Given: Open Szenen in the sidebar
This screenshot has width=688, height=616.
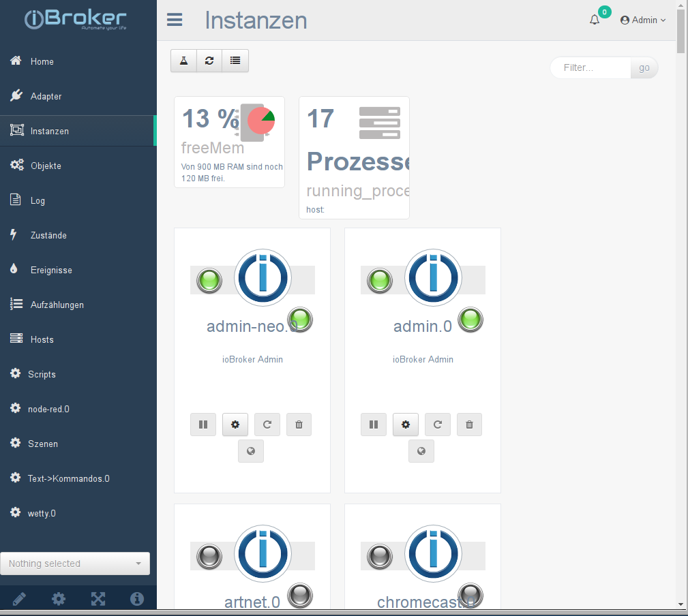Looking at the screenshot, I should pyautogui.click(x=78, y=443).
